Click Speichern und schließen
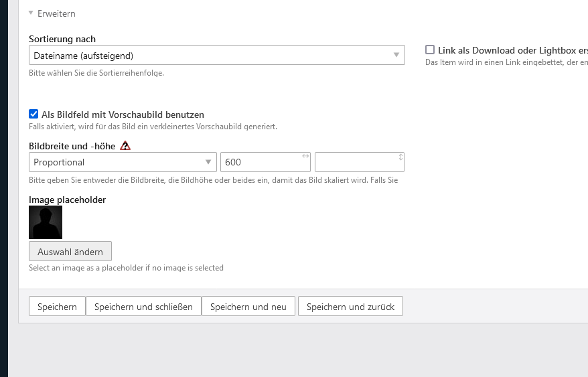588x377 pixels. coord(143,307)
